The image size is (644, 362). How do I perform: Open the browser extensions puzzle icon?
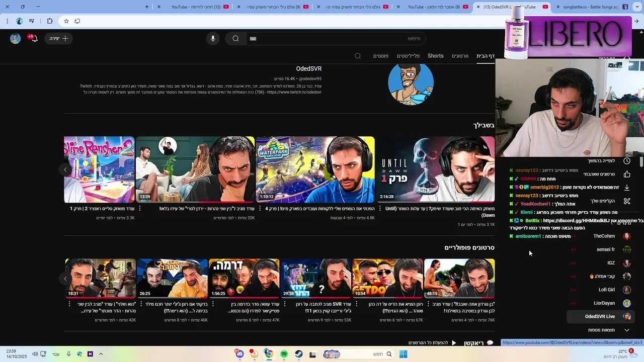coord(49,21)
